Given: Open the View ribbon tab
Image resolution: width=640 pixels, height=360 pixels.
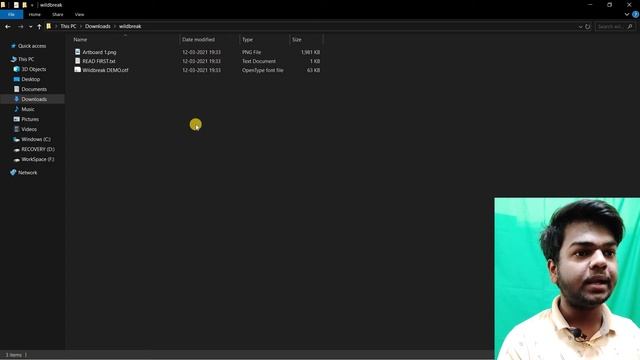Looking at the screenshot, I should point(79,14).
